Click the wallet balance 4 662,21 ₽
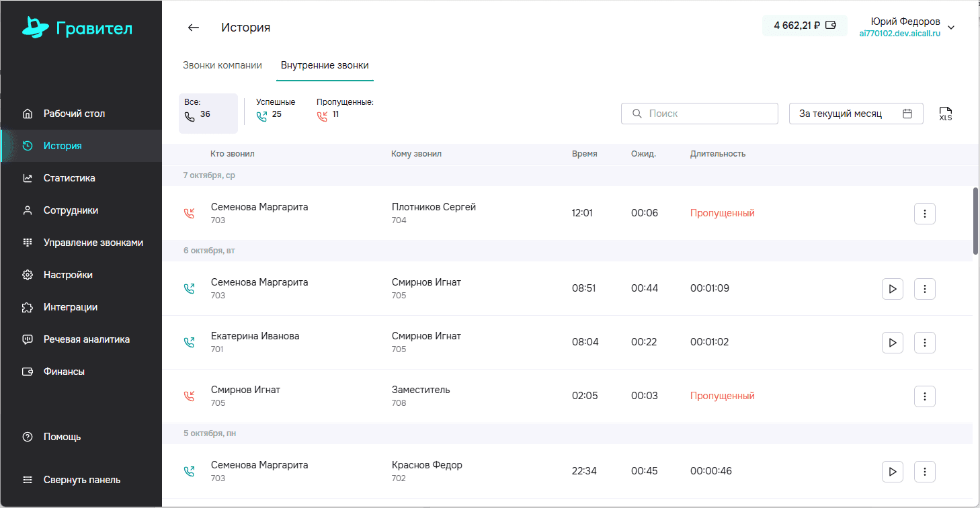The width and height of the screenshot is (980, 508). [805, 26]
